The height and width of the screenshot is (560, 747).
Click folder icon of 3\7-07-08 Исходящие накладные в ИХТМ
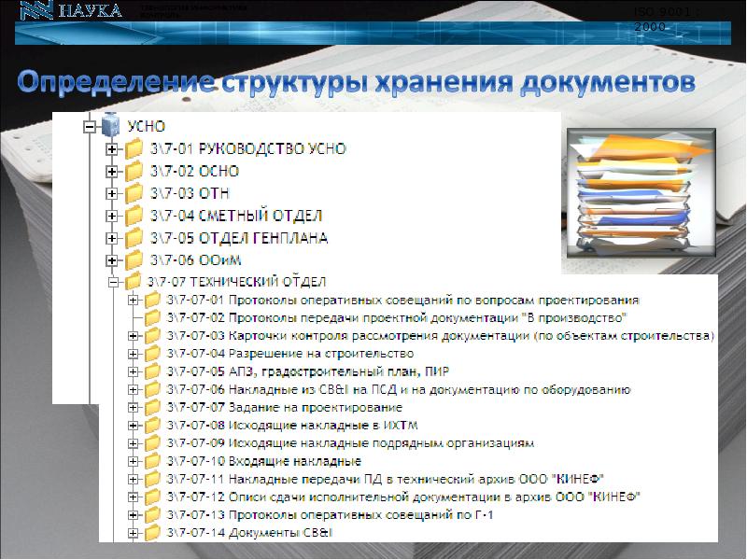click(x=152, y=426)
